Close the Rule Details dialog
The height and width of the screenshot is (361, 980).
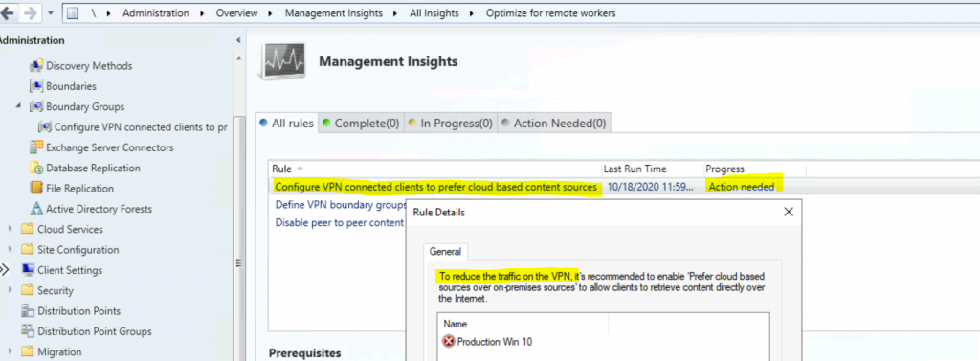coord(789,212)
